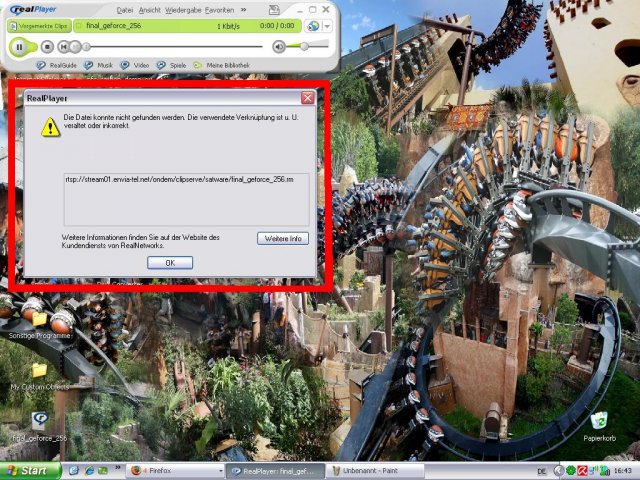Viewport: 640px width, 480px height.
Task: Show more menus via double-arrow chevron
Action: (x=243, y=10)
